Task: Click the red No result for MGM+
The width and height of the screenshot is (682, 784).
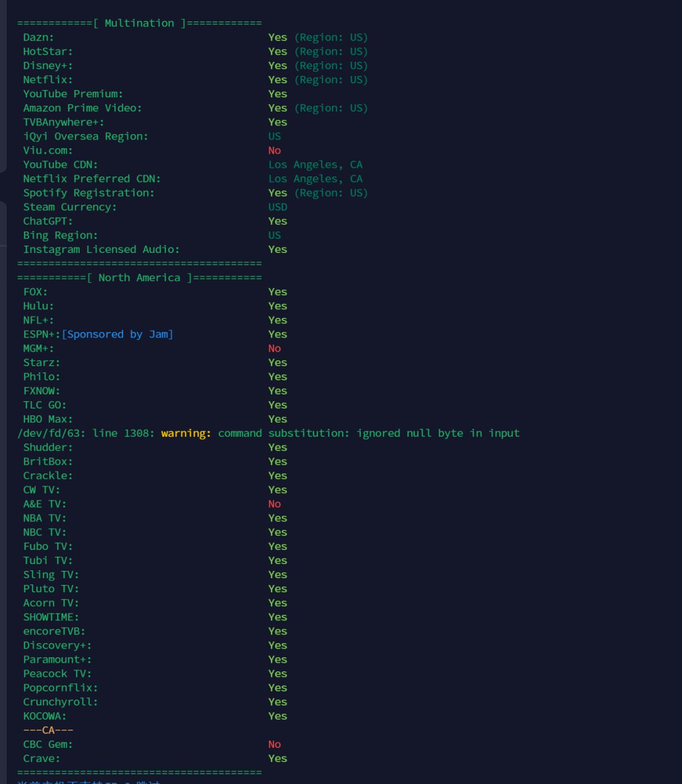Action: click(275, 348)
